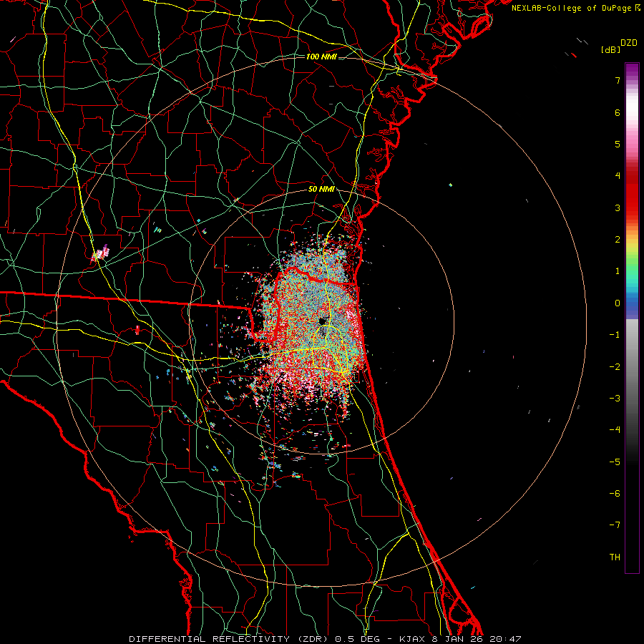Viewport: 644px width, 644px height.
Task: Click the isolated pink-purple echo cluster west of radar
Action: [x=99, y=253]
